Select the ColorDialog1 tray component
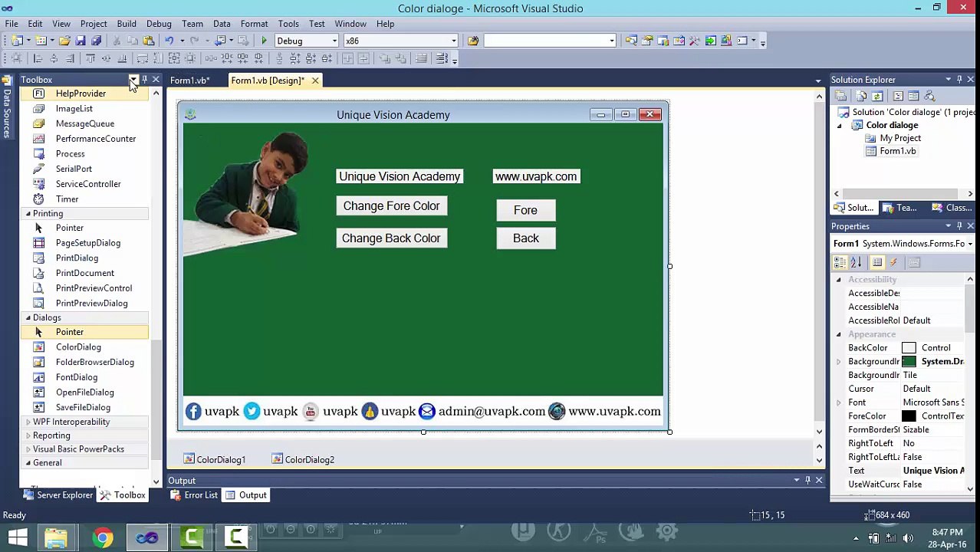Screen dimensions: 980x552 pyautogui.click(x=215, y=459)
